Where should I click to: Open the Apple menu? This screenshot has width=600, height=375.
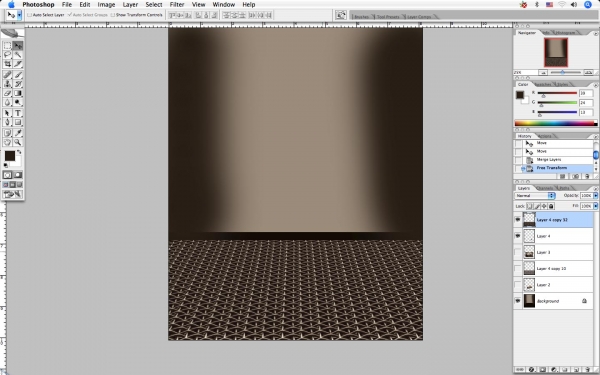[11, 5]
